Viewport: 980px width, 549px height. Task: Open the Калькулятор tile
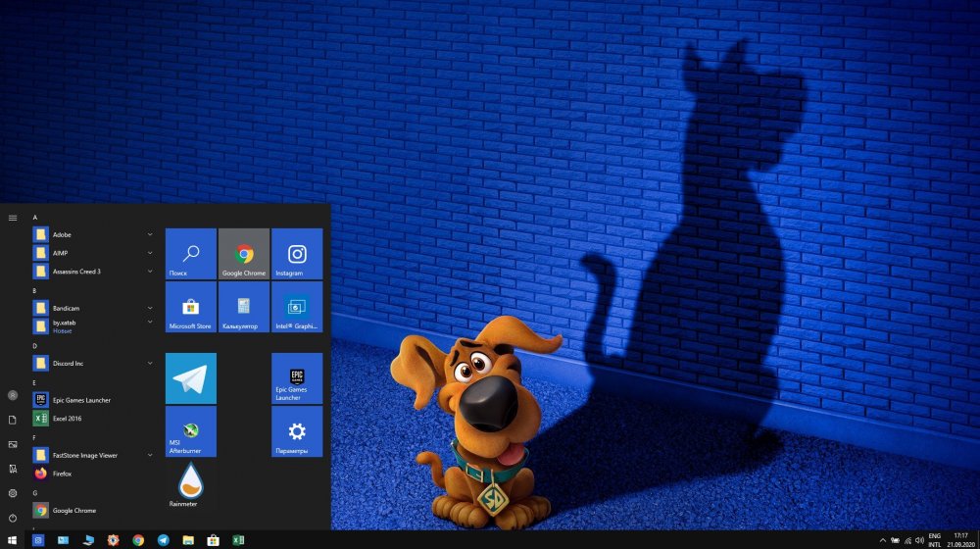pos(244,307)
